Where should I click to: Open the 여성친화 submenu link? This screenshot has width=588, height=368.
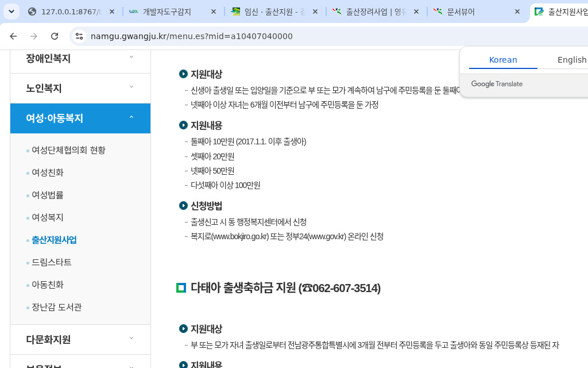pos(48,172)
